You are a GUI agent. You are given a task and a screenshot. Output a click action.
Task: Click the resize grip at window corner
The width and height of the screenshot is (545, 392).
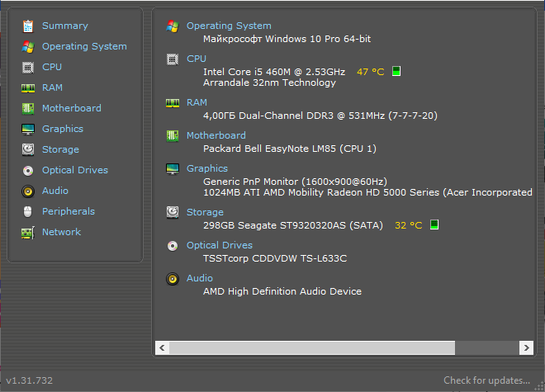(540, 387)
